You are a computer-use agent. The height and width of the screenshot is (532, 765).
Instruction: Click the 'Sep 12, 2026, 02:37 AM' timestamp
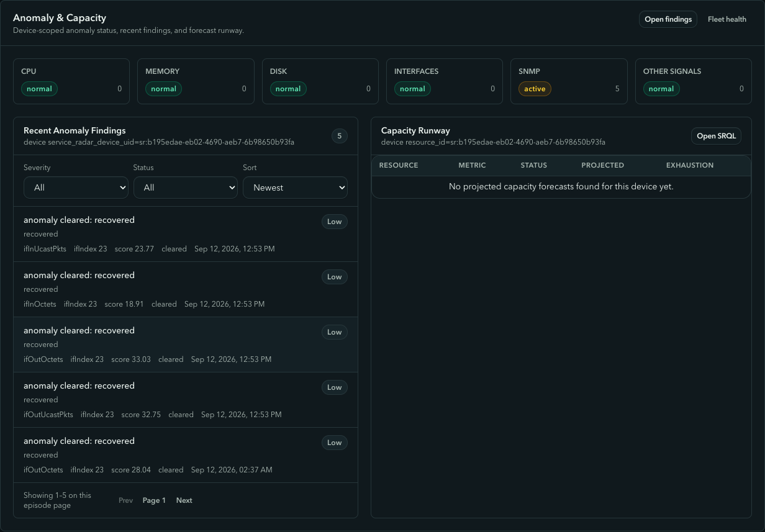click(x=232, y=470)
